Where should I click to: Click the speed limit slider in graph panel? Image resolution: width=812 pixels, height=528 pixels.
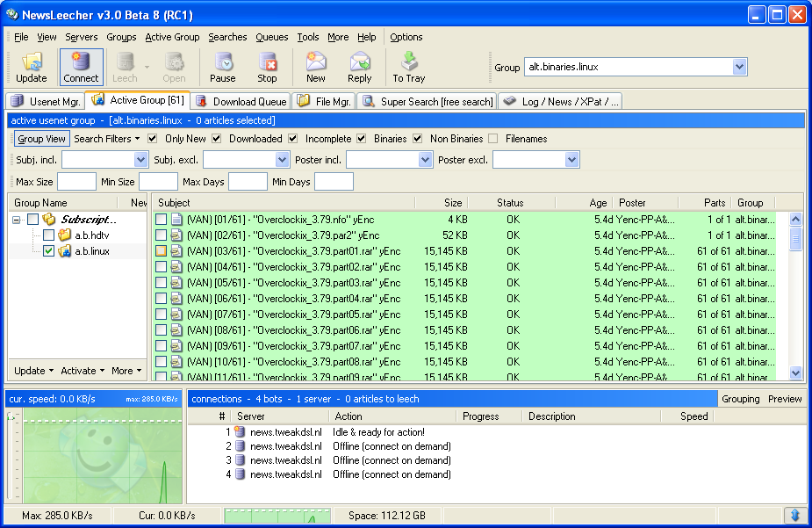[11, 416]
